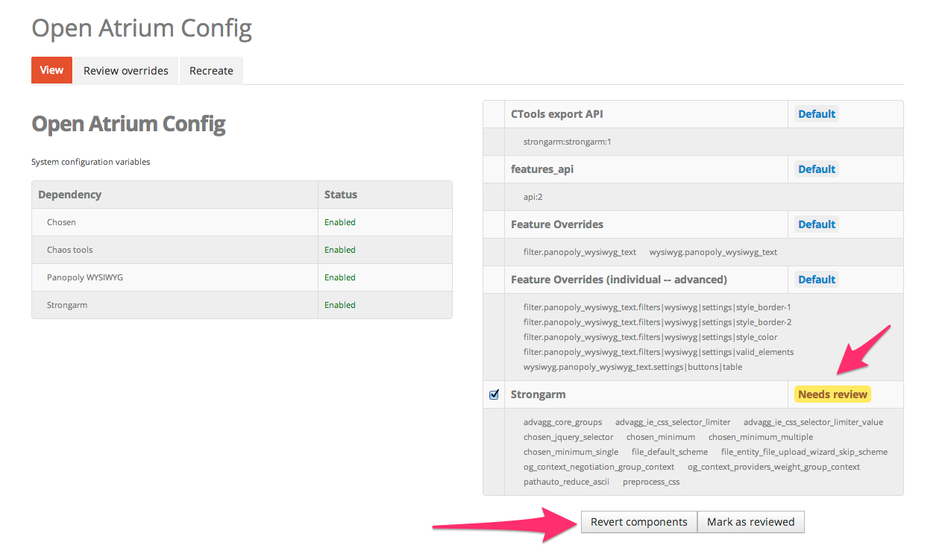Click the bold Open Atrium Config heading
948x560 pixels.
pyautogui.click(x=128, y=124)
